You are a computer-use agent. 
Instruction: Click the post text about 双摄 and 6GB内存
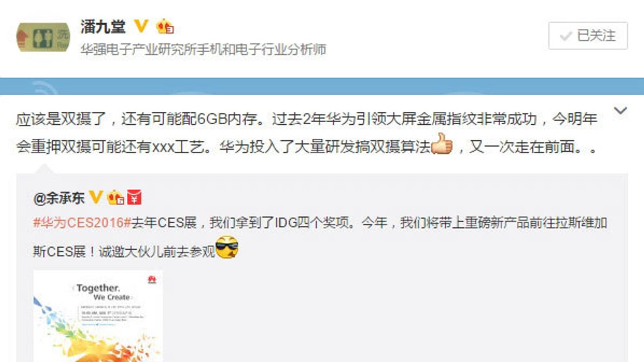[307, 133]
